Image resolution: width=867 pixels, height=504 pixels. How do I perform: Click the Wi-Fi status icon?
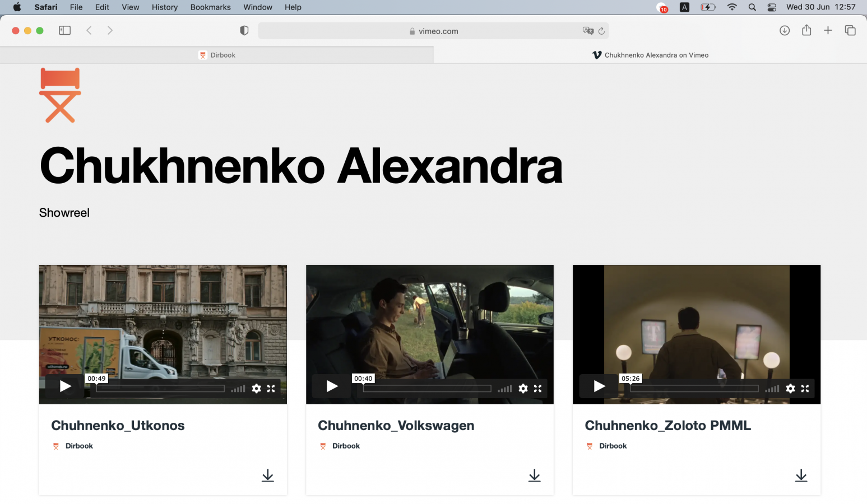[732, 7]
